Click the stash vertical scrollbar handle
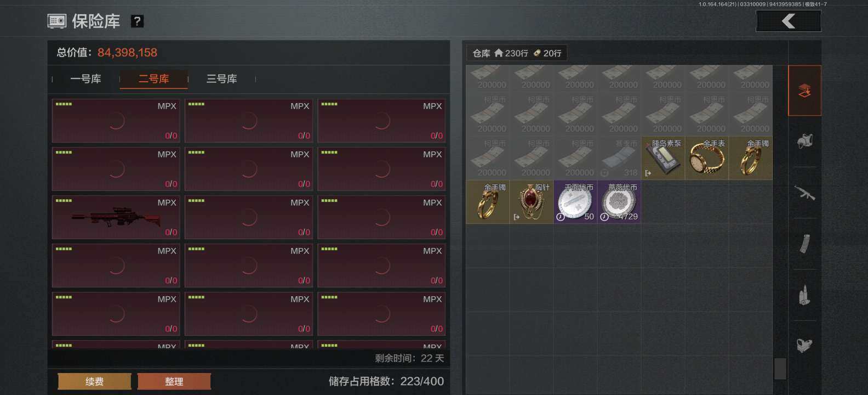Image resolution: width=868 pixels, height=395 pixels. 780,369
